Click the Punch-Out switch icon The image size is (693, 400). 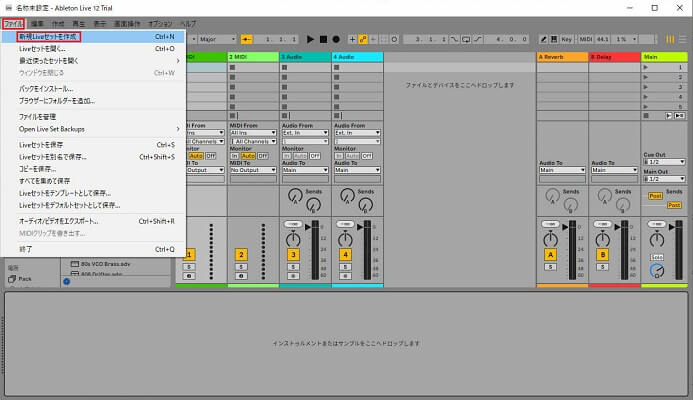478,39
